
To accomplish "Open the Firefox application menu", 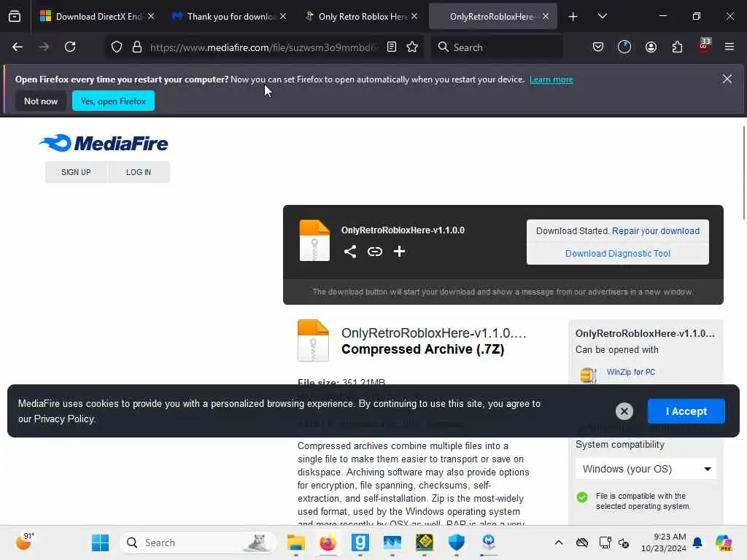I will point(729,47).
